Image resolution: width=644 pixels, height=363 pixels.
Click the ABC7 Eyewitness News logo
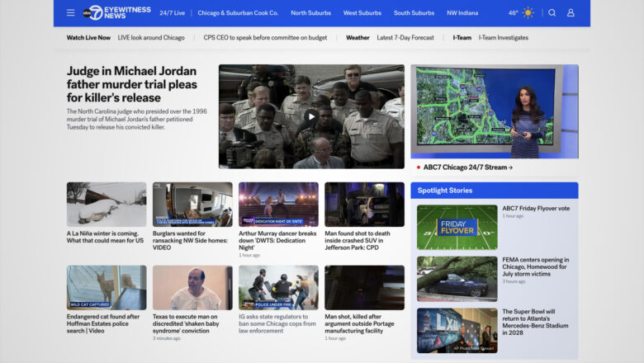[x=116, y=12]
